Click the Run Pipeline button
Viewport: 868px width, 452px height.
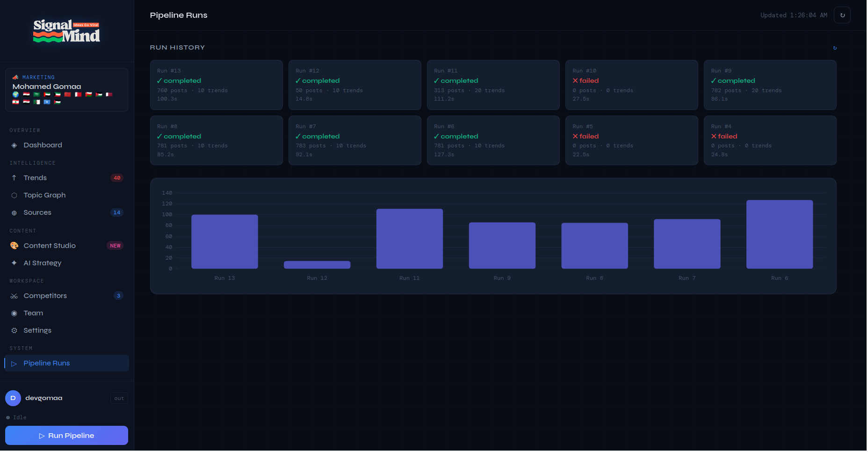coord(67,436)
